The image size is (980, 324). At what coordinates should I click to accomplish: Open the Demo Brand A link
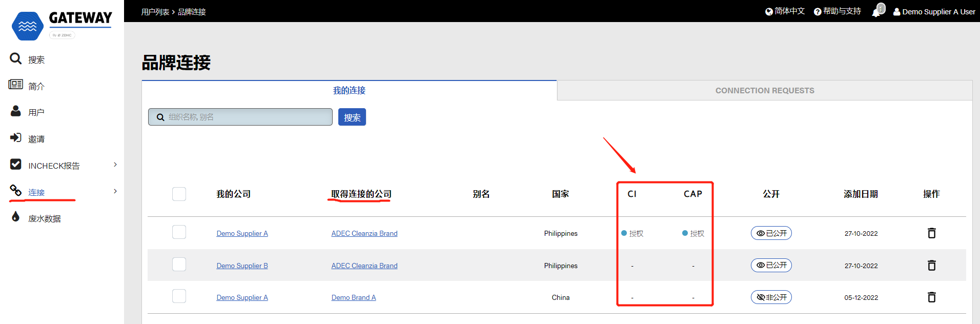click(354, 298)
